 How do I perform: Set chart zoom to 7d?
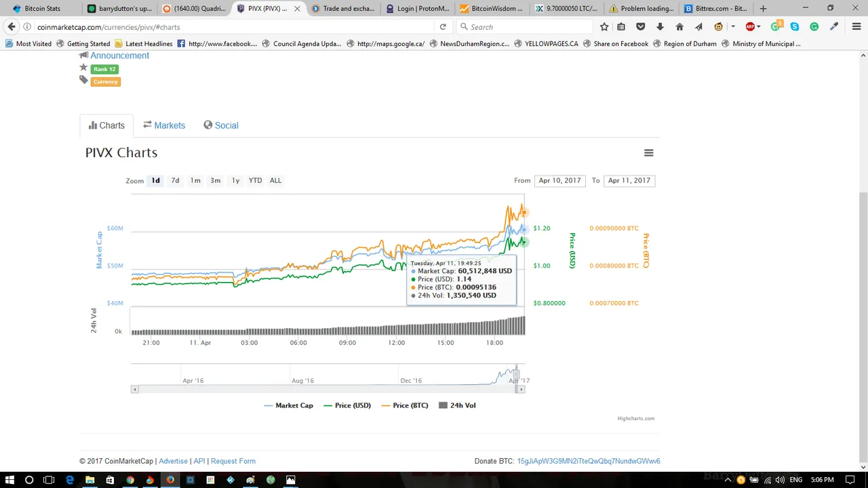coord(175,180)
